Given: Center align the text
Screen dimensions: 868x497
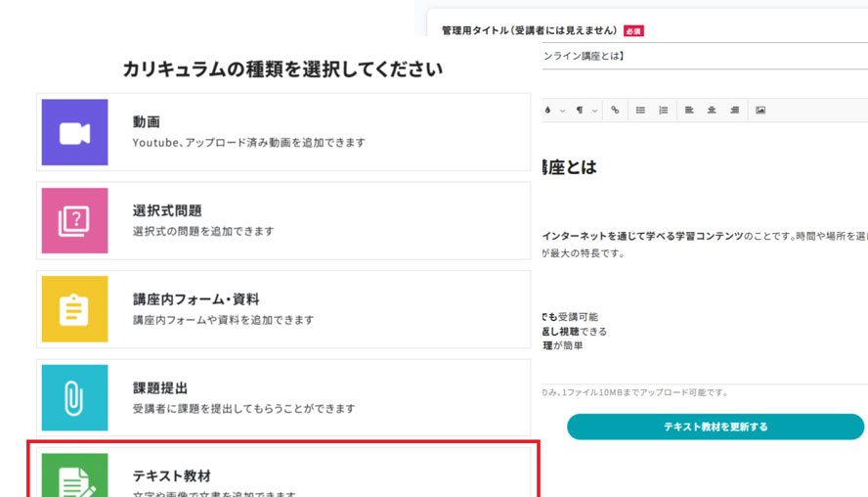Looking at the screenshot, I should (x=712, y=111).
